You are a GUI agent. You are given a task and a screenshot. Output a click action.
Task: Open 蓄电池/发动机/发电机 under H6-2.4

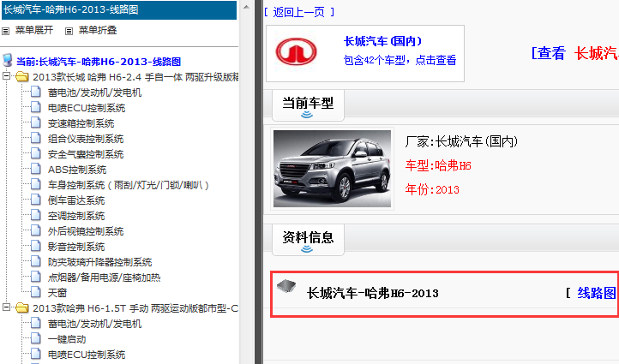(x=94, y=92)
